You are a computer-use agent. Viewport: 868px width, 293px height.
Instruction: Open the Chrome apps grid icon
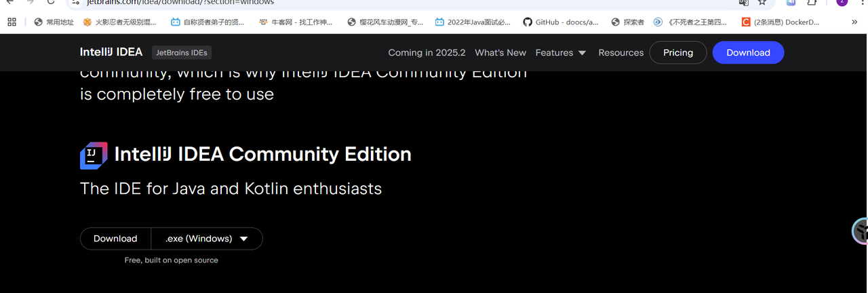tap(12, 22)
